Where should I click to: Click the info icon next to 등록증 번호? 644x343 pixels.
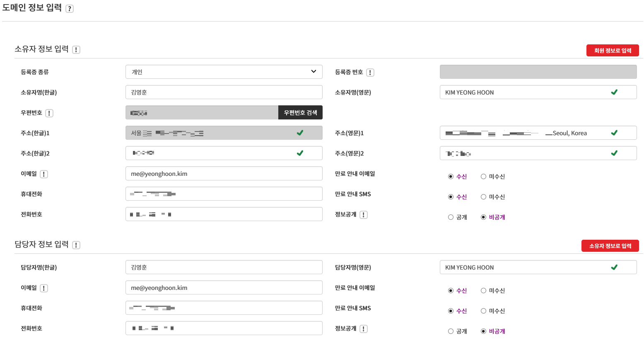tap(370, 73)
